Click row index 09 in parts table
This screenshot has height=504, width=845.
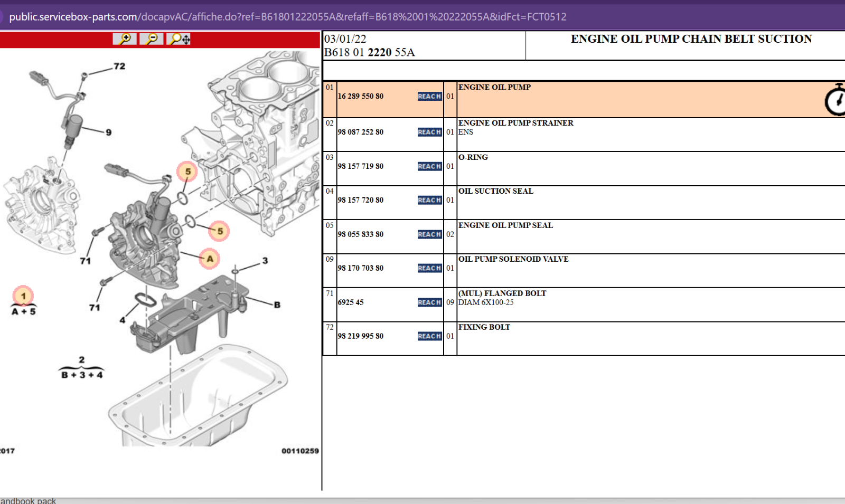coord(330,259)
